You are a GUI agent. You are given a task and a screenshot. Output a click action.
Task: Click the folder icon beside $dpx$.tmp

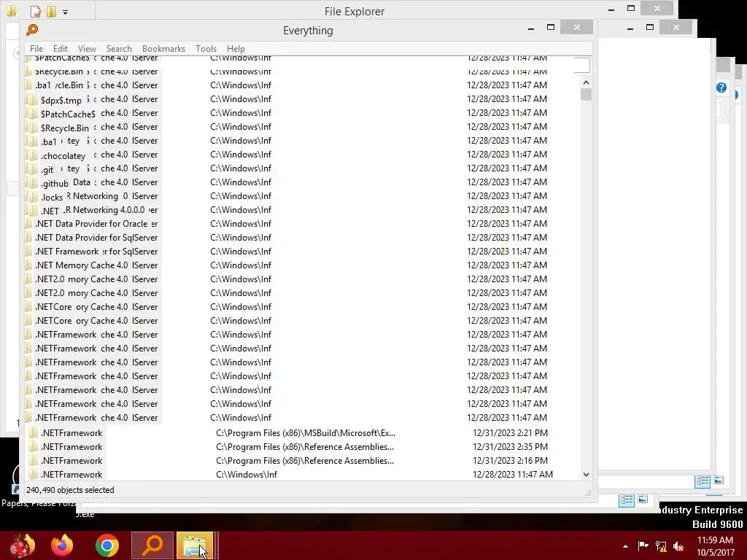(x=32, y=100)
